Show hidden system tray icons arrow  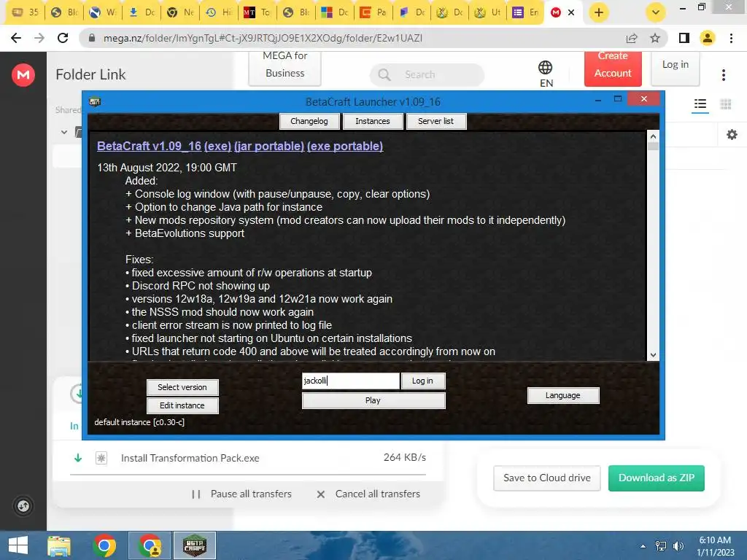click(x=643, y=546)
